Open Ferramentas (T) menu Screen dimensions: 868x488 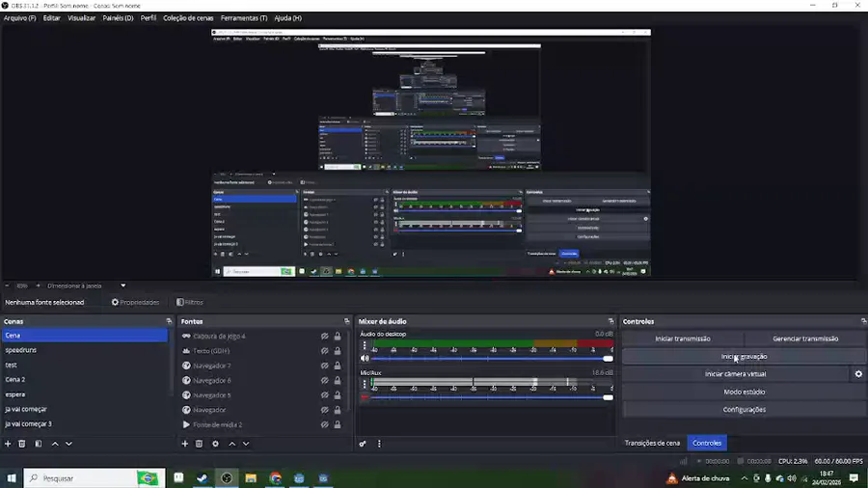point(244,18)
